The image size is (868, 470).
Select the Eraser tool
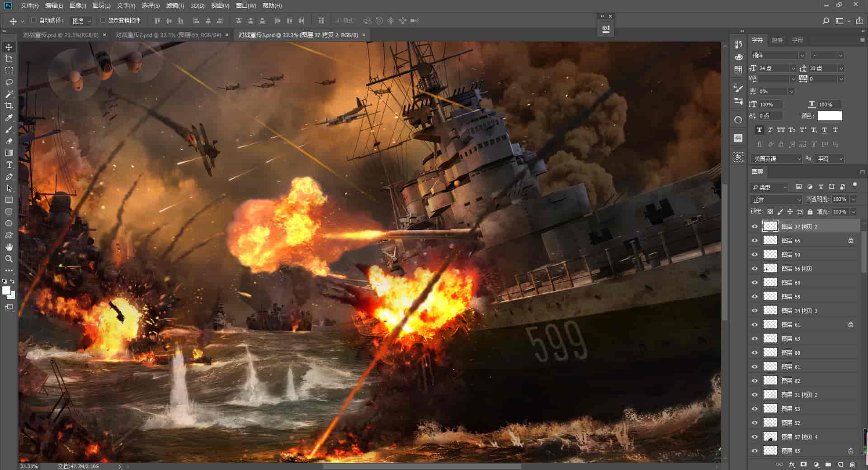pyautogui.click(x=9, y=141)
